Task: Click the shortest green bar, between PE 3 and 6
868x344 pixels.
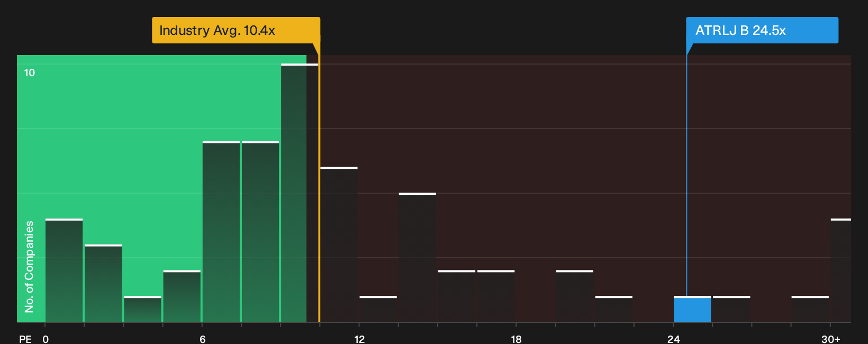Action: (142, 309)
